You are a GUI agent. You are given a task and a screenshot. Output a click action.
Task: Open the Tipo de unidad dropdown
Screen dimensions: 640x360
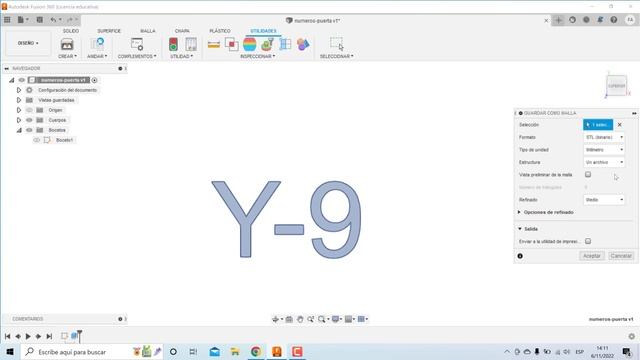[x=604, y=150]
